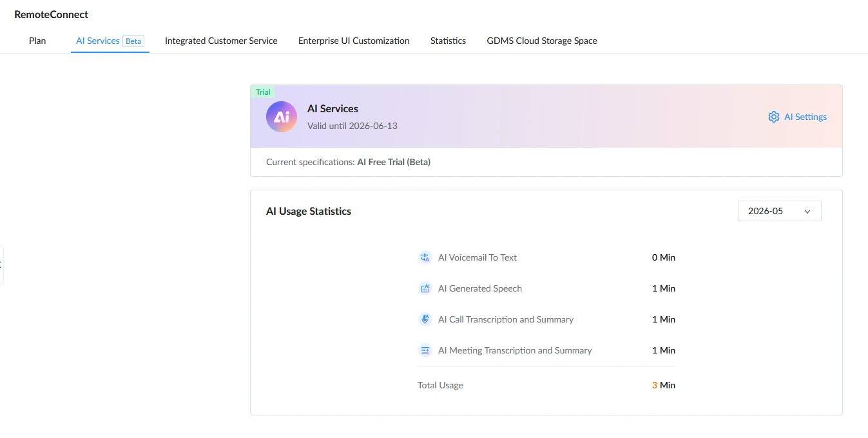Click the '3 Min' total usage value
The height and width of the screenshot is (438, 868).
[x=664, y=385]
